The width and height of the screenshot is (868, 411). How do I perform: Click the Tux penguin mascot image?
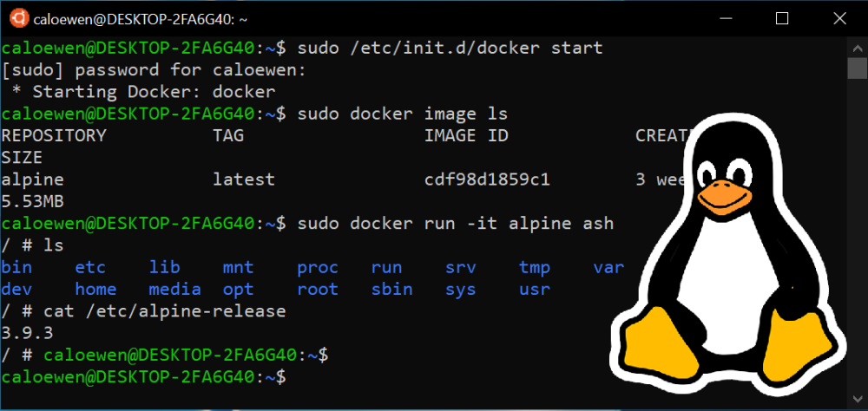click(728, 254)
